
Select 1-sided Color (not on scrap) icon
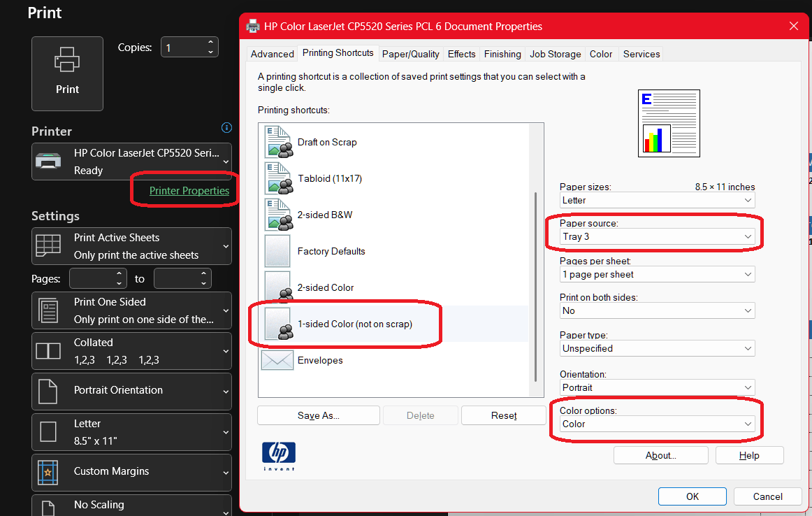click(279, 324)
